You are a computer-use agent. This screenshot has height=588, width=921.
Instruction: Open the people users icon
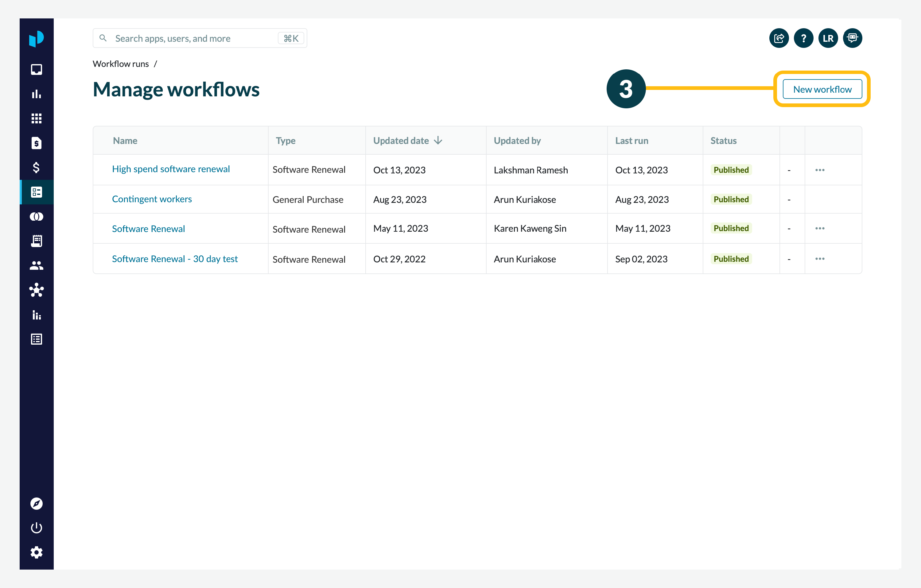click(x=36, y=265)
